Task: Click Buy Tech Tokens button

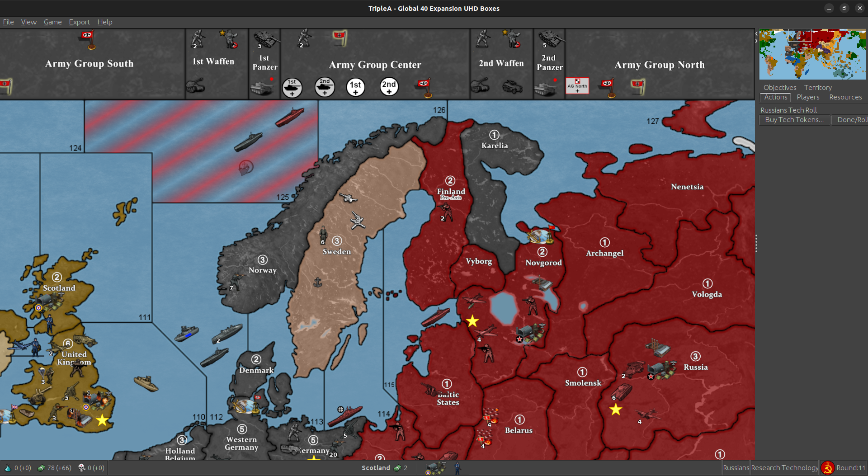Action: pos(794,120)
